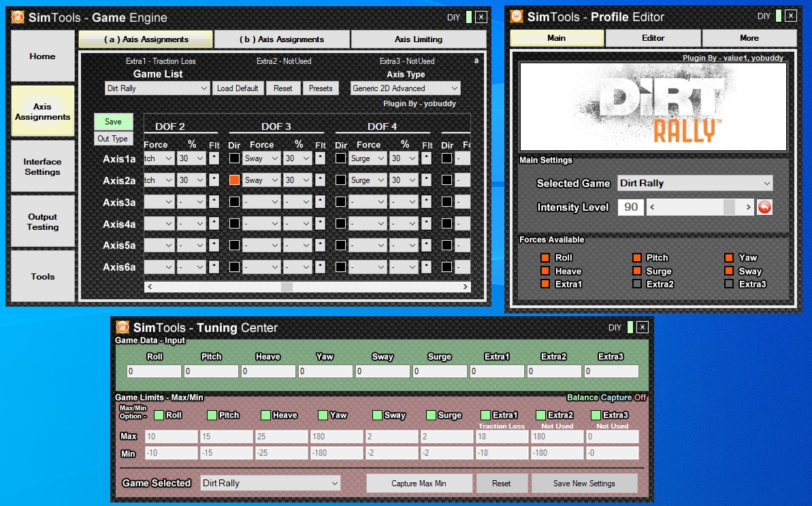Click Save New Settings button

[x=584, y=484]
